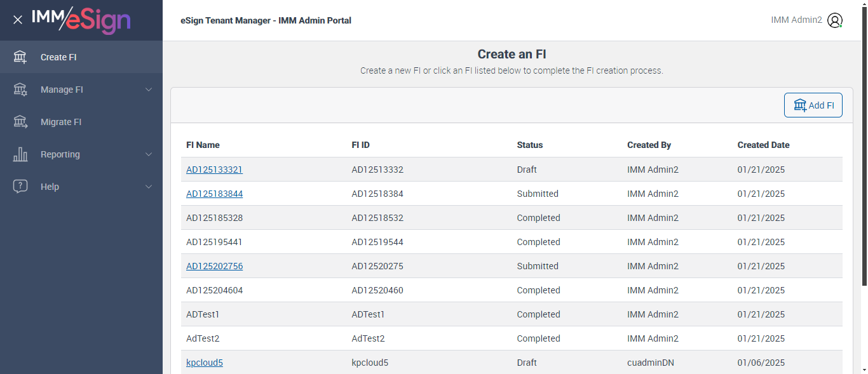Viewport: 868px width, 374px height.
Task: Click the Completed status of AD125185328
Action: pos(538,218)
